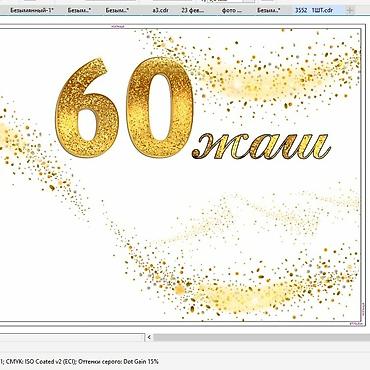The height and width of the screenshot is (370, 370).
Task: Click the horizontal scrollbar track
Action: 261,337
